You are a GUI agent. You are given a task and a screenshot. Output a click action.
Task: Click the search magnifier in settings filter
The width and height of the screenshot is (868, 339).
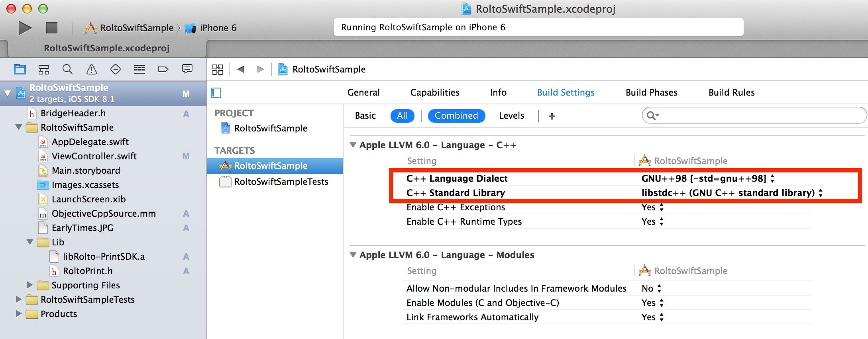pyautogui.click(x=652, y=116)
